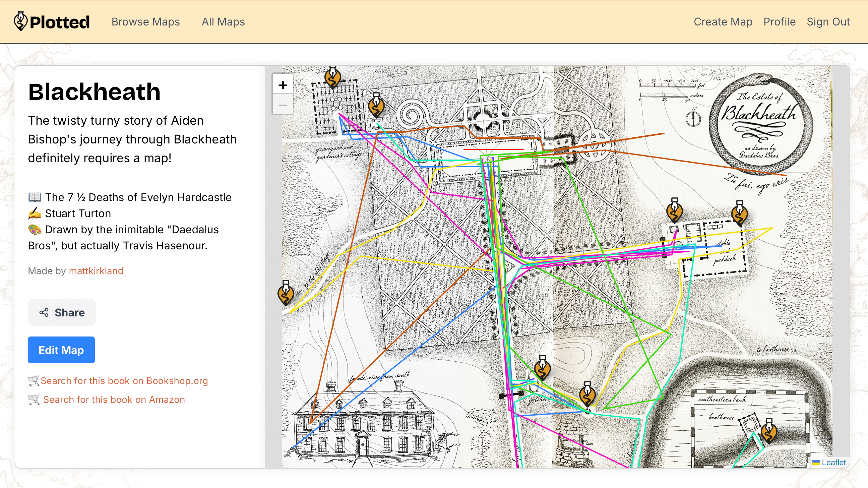The image size is (868, 488).
Task: Open Create Map page
Action: pos(723,21)
